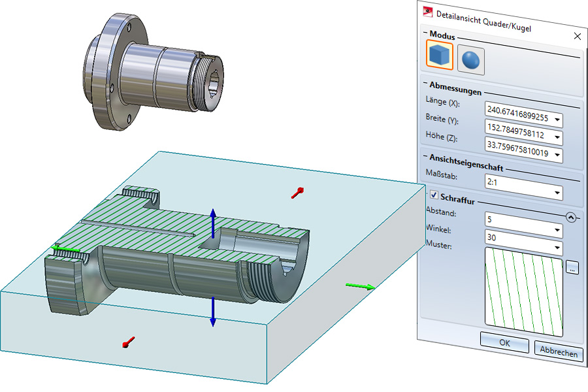The width and height of the screenshot is (588, 392).
Task: Open the pattern browse button (...)
Action: point(572,268)
